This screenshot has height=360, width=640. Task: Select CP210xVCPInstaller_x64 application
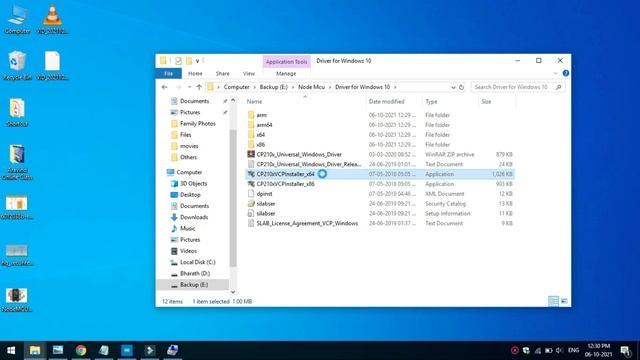click(x=285, y=174)
